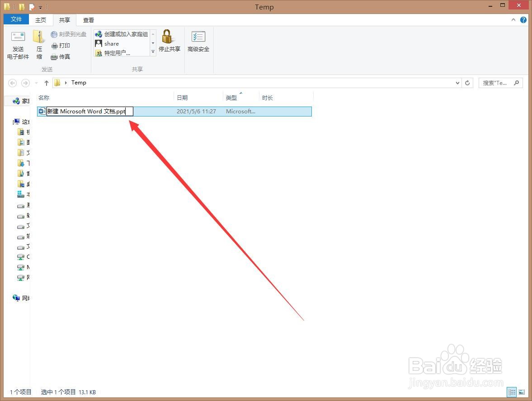Click inside the filename rename edit box
Screen dimensions: 532x401
[x=89, y=111]
